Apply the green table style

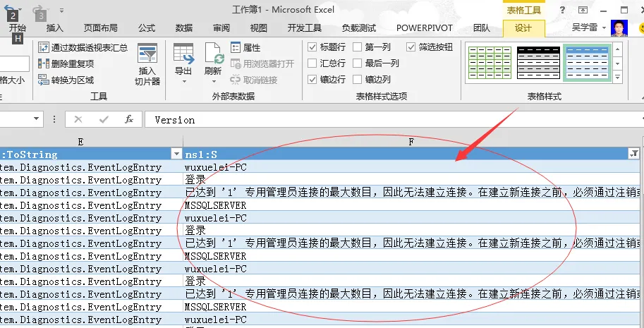point(490,63)
